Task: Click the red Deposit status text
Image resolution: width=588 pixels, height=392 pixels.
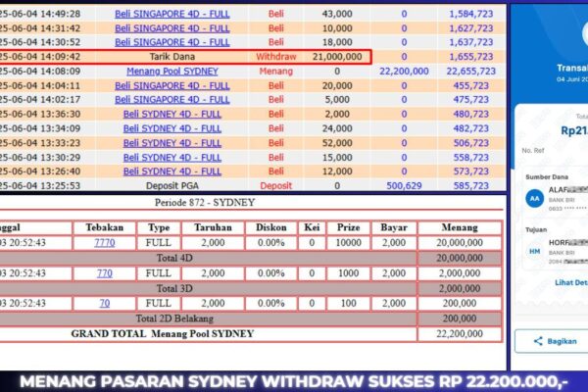Action: coord(276,185)
